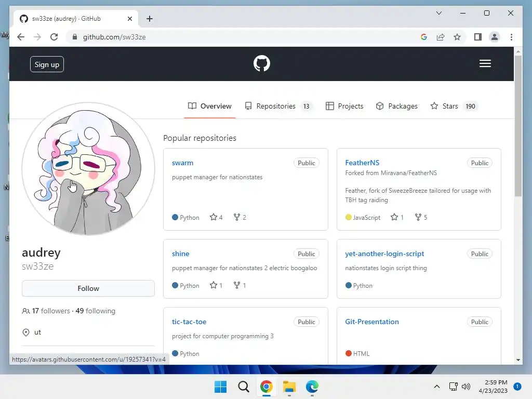View the 49 following list
The width and height of the screenshot is (532, 399).
point(96,311)
